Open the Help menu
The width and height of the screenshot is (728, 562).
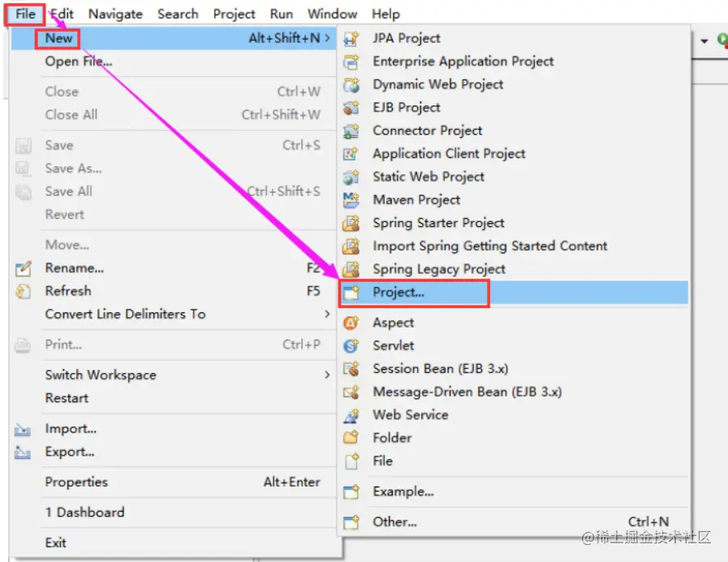click(x=386, y=14)
